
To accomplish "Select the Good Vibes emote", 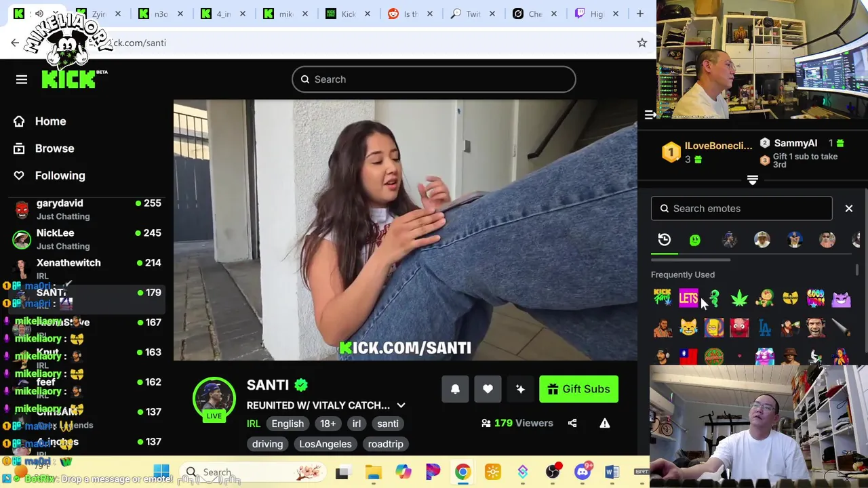I will pyautogui.click(x=816, y=298).
